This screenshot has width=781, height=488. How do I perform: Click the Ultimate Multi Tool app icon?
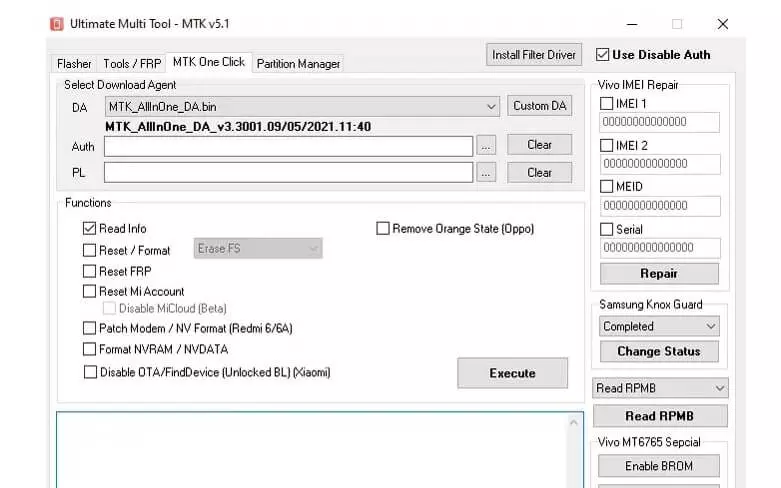(57, 24)
